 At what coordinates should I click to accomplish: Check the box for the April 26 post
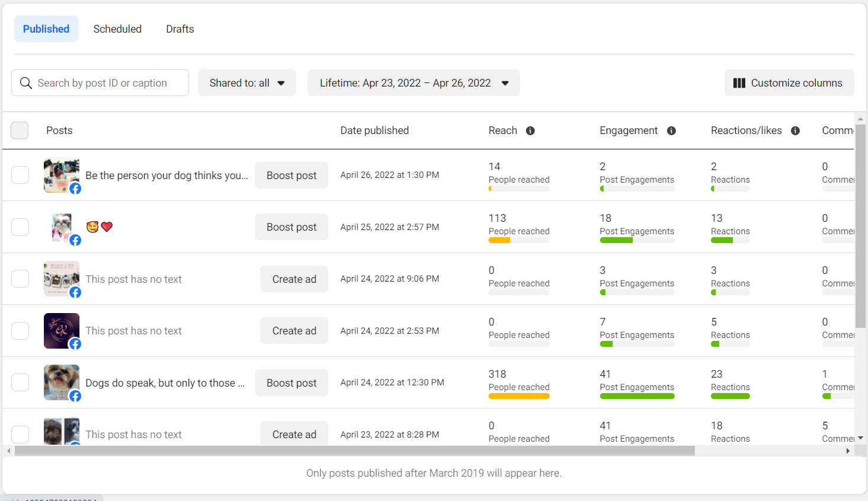[x=20, y=175]
